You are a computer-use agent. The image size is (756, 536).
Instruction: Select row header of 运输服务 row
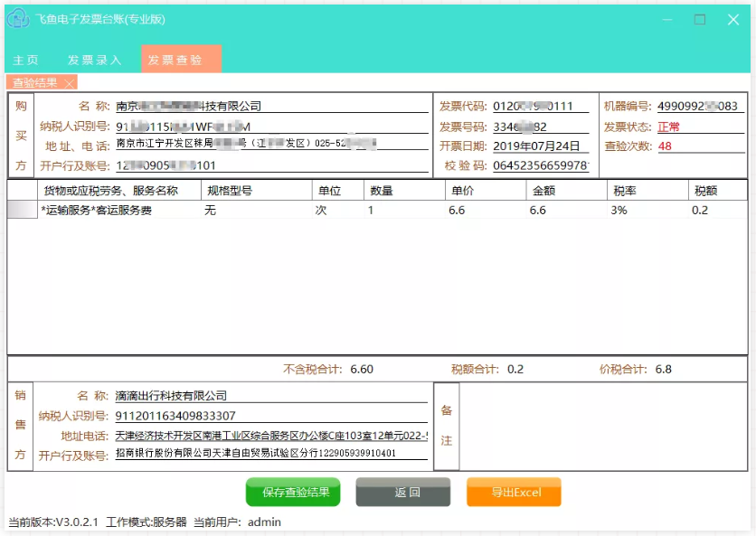pos(23,210)
